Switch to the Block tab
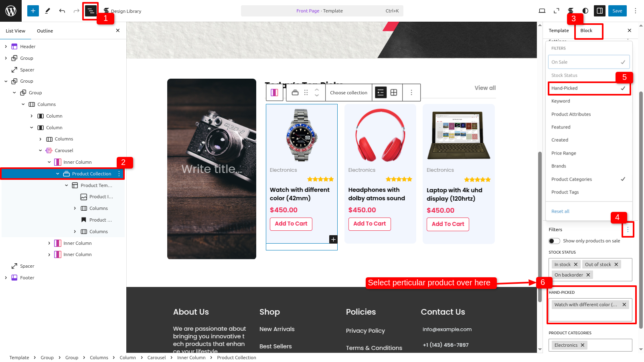The height and width of the screenshot is (362, 644). 586,31
